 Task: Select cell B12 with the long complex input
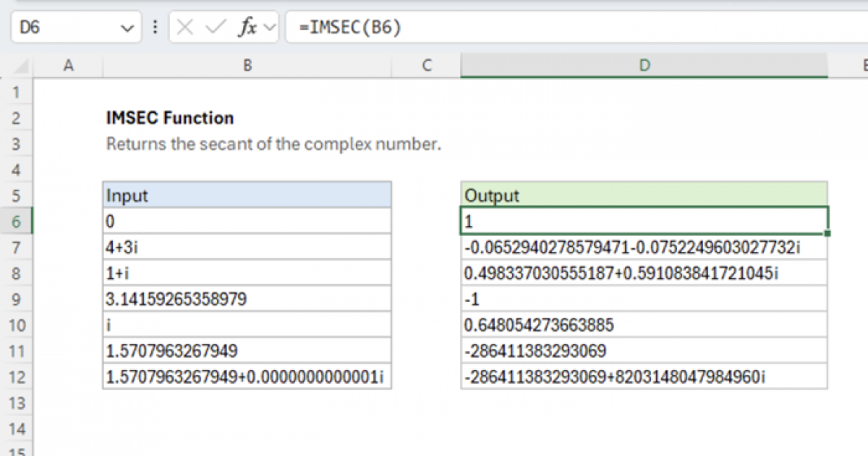247,376
